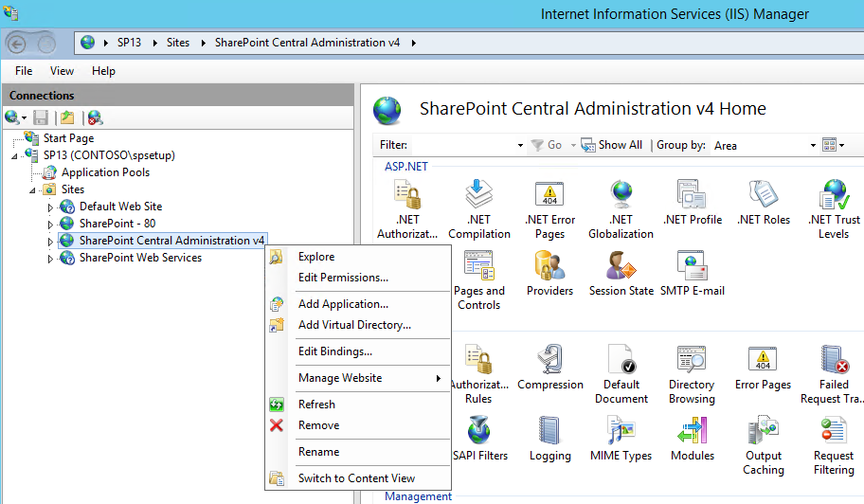Image resolution: width=864 pixels, height=504 pixels.
Task: Expand the SharePoint - 80 node
Action: coord(50,225)
